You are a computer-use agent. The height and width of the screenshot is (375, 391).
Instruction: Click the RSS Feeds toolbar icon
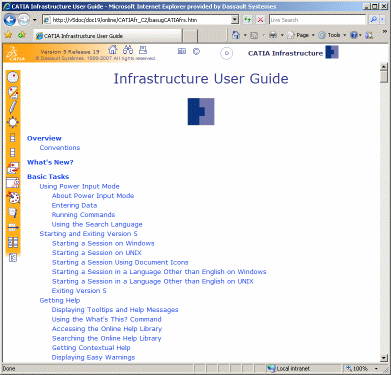coord(254,35)
